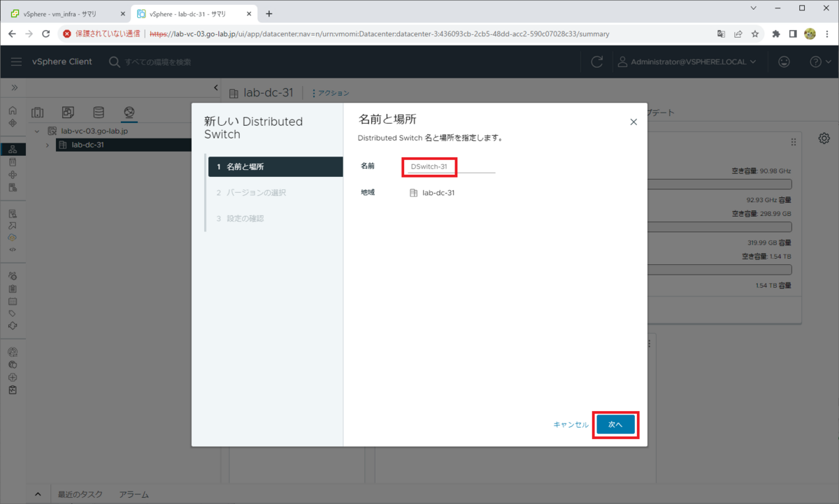Bookmark this page with the star

tap(755, 34)
